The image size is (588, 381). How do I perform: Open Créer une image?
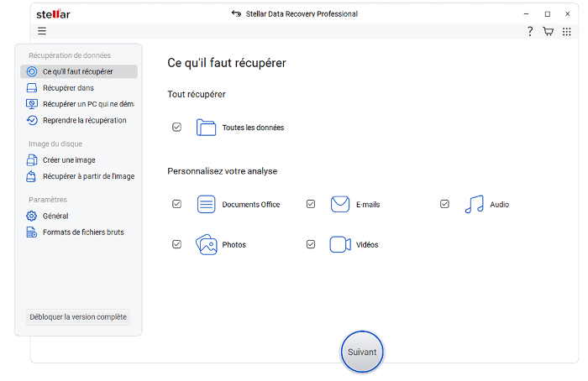tap(79, 160)
